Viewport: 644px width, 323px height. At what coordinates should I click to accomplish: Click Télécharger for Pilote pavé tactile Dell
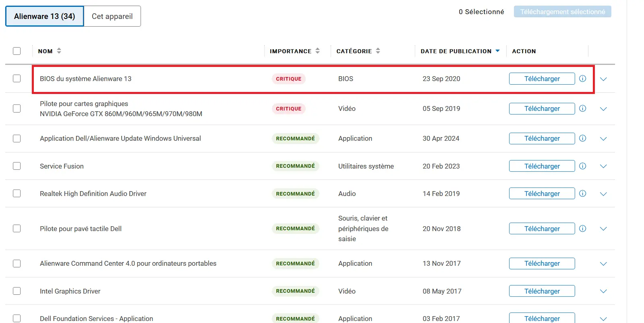tap(542, 229)
